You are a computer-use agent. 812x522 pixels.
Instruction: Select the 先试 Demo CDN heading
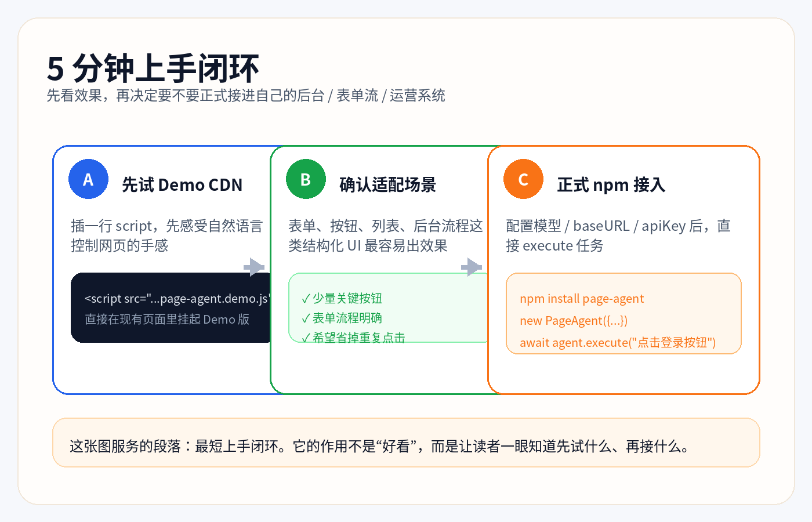pos(184,184)
